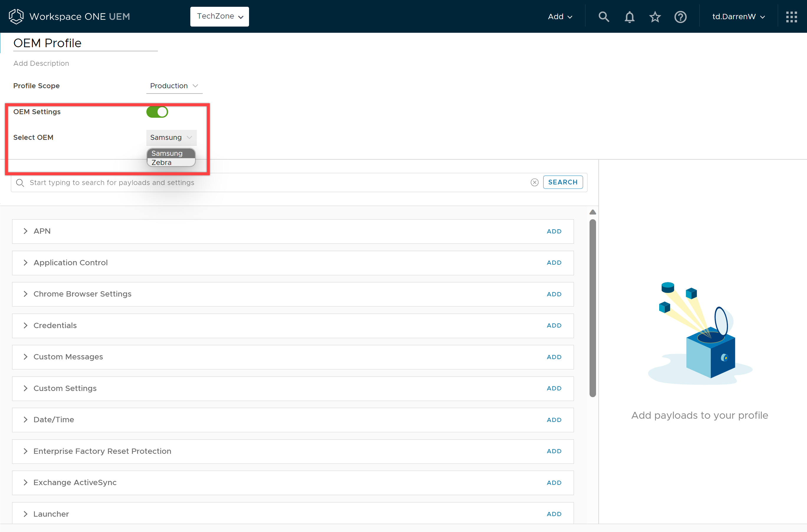This screenshot has width=807, height=532.
Task: Clear the payload search with the X icon
Action: (534, 183)
